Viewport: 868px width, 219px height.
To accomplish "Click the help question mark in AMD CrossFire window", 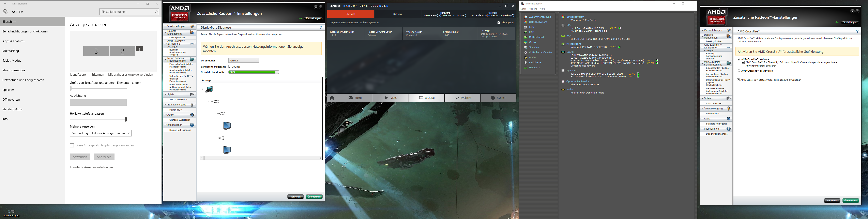I will [x=857, y=31].
